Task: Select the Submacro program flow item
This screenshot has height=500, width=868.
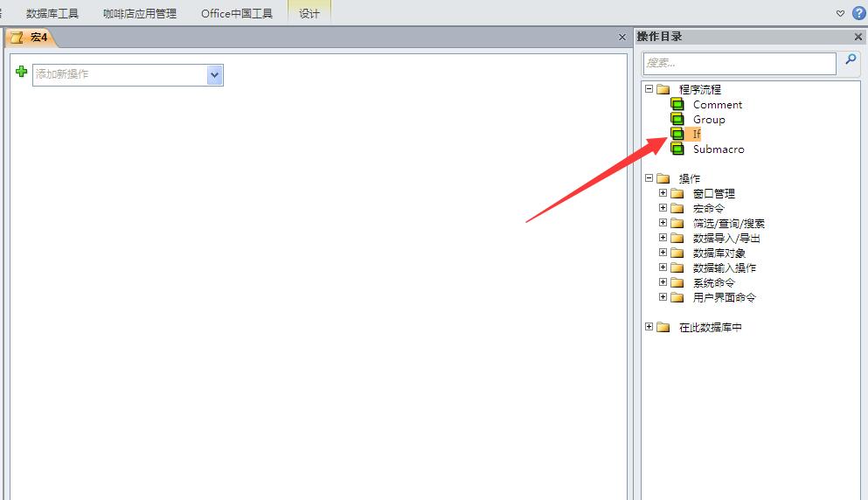Action: coord(719,149)
